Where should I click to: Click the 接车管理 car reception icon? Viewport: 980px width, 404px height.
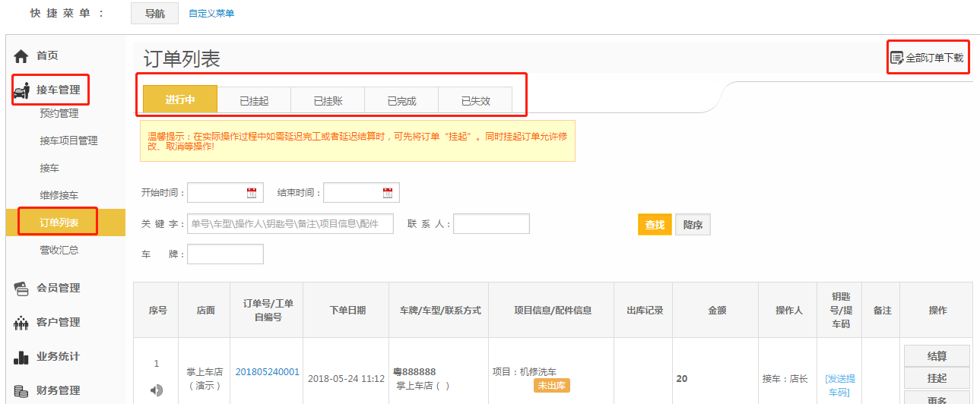click(21, 90)
